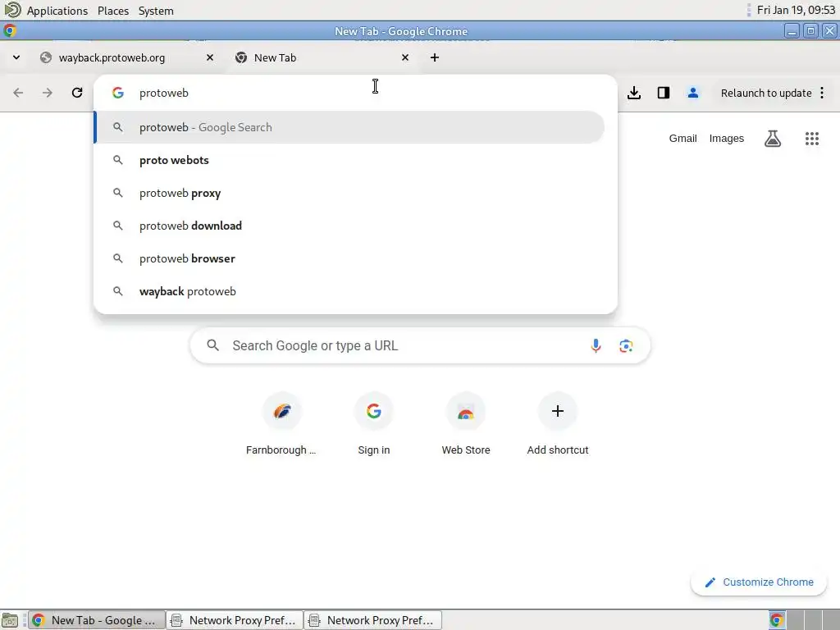Reload the current page
Image resolution: width=840 pixels, height=630 pixels.
coord(77,93)
